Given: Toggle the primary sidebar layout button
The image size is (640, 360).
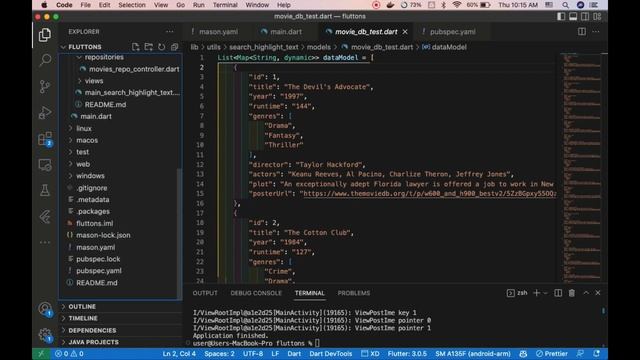Looking at the screenshot, I should [x=561, y=16].
